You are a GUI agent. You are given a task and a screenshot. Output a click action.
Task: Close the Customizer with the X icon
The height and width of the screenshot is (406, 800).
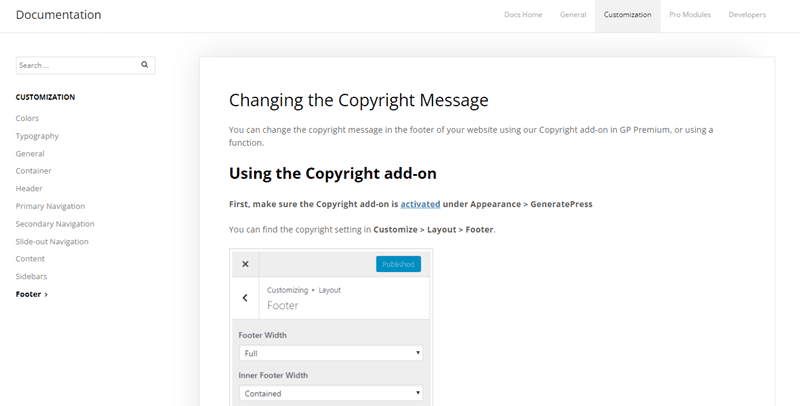click(245, 264)
